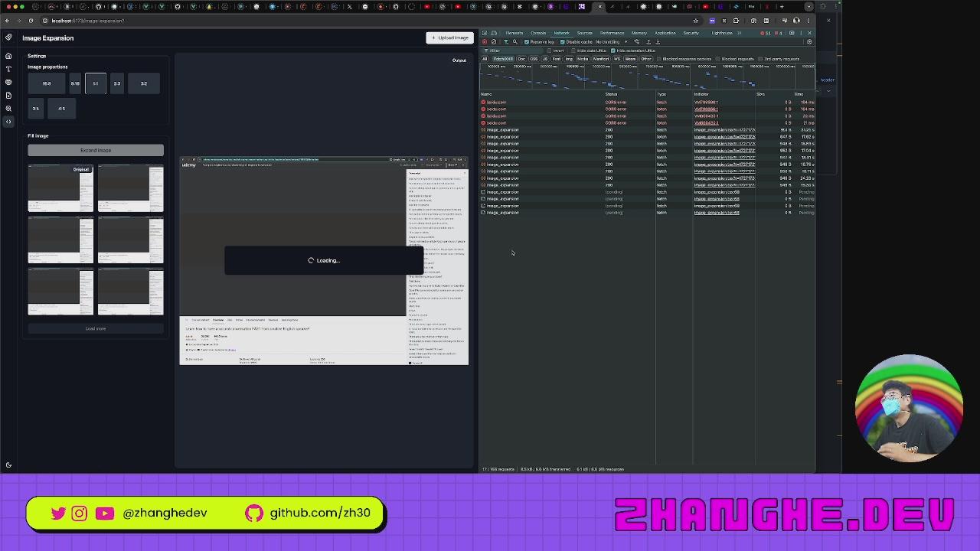Image resolution: width=980 pixels, height=551 pixels.
Task: Stop the network recording with the red record icon
Action: (x=484, y=42)
